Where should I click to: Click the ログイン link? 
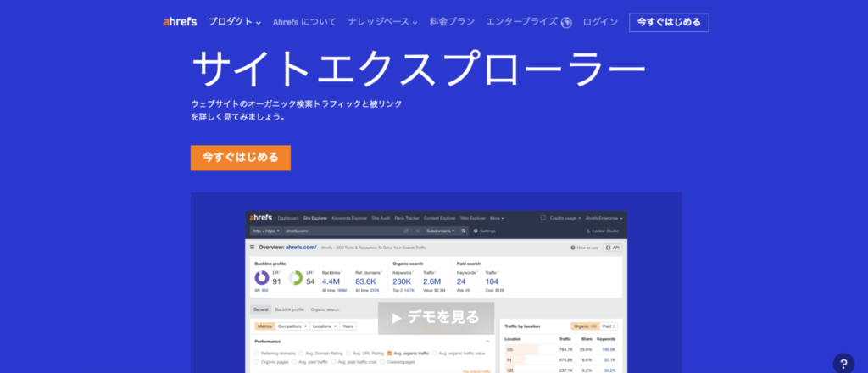[600, 22]
